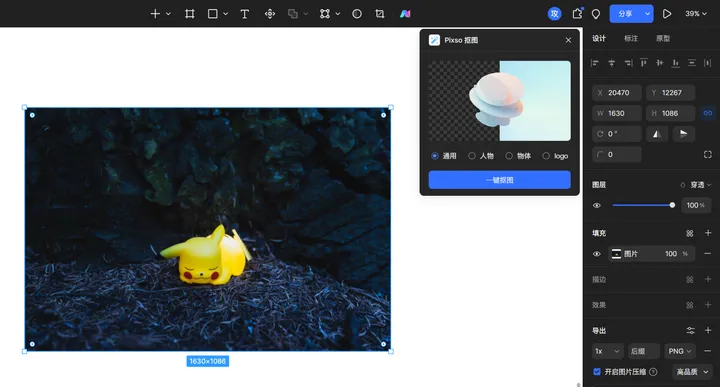Viewport: 720px width, 387px height.
Task: Select the Frame tool in toolbar
Action: pyautogui.click(x=190, y=14)
